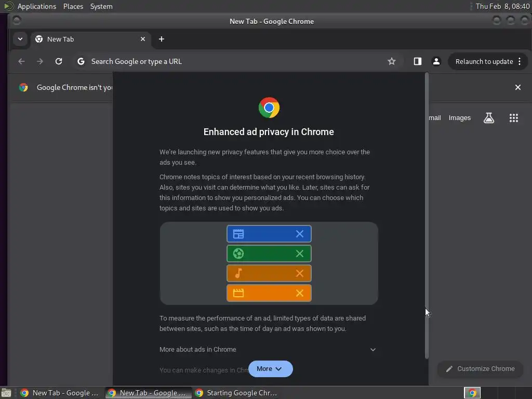Expand More about ads in Chrome
The image size is (532, 399).
coord(268,350)
